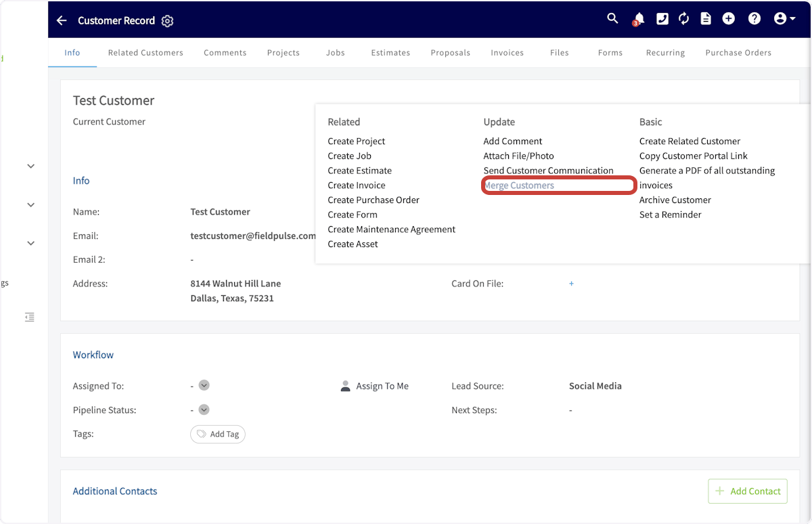Open the Comments tab

(x=225, y=52)
